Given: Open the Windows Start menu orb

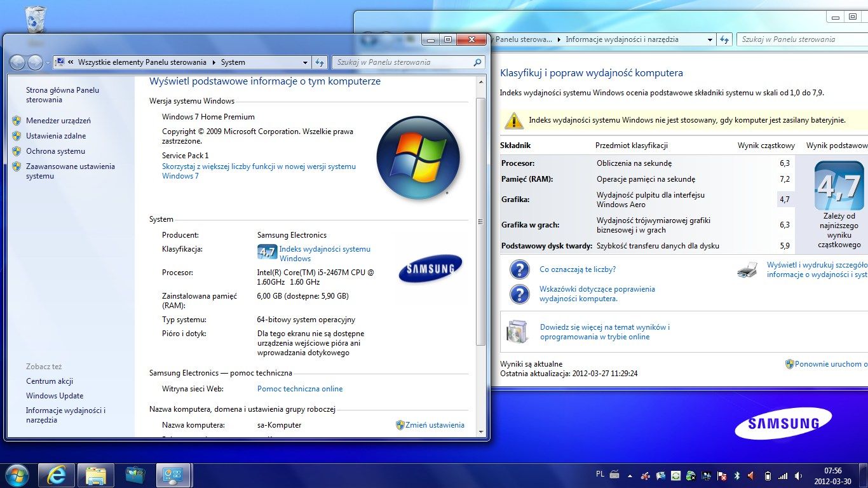Looking at the screenshot, I should coord(17,475).
